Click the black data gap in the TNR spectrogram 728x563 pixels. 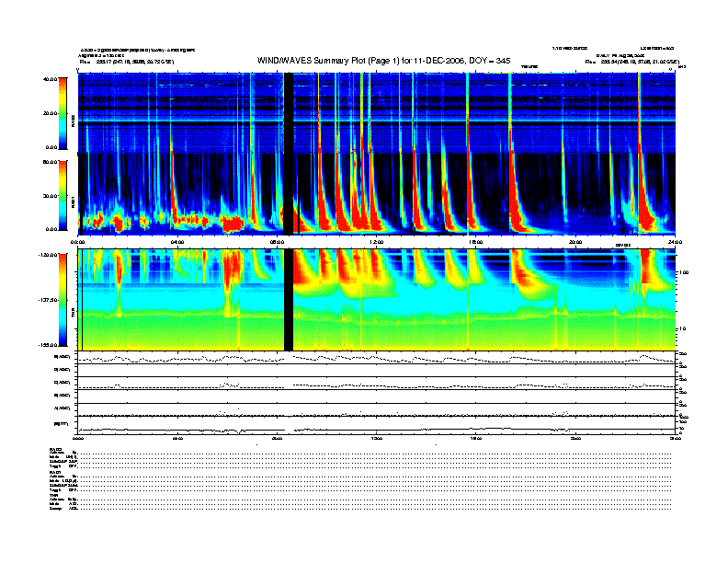[289, 300]
